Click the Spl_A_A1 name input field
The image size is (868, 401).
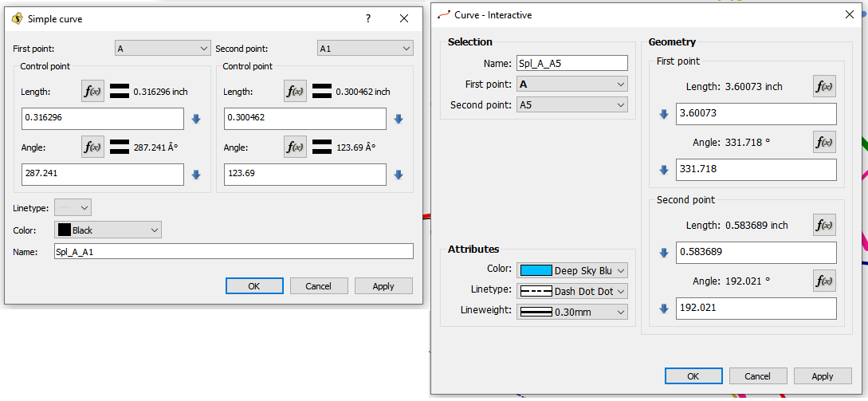pyautogui.click(x=233, y=252)
